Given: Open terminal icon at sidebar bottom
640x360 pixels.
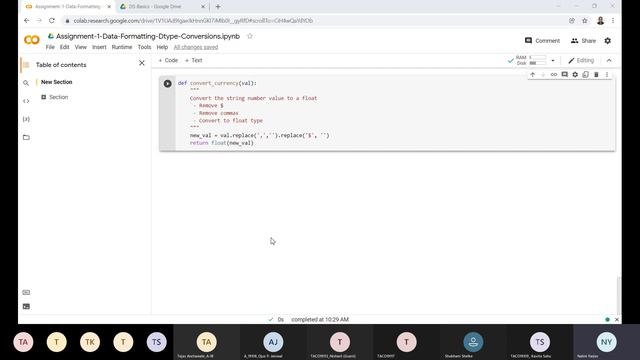Looking at the screenshot, I should point(26,306).
